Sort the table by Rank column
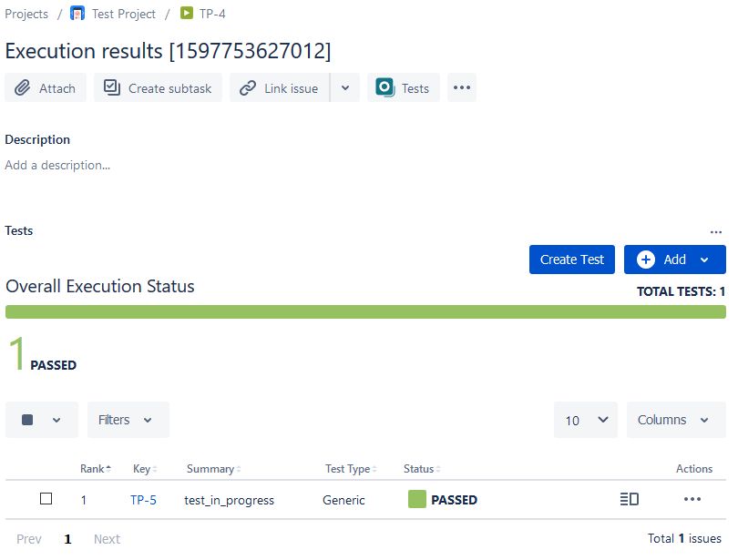 click(x=95, y=469)
